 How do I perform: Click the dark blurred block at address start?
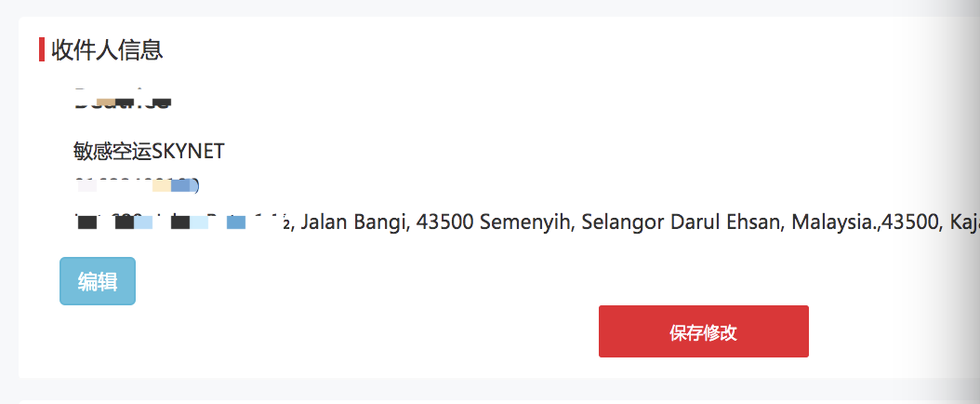87,222
